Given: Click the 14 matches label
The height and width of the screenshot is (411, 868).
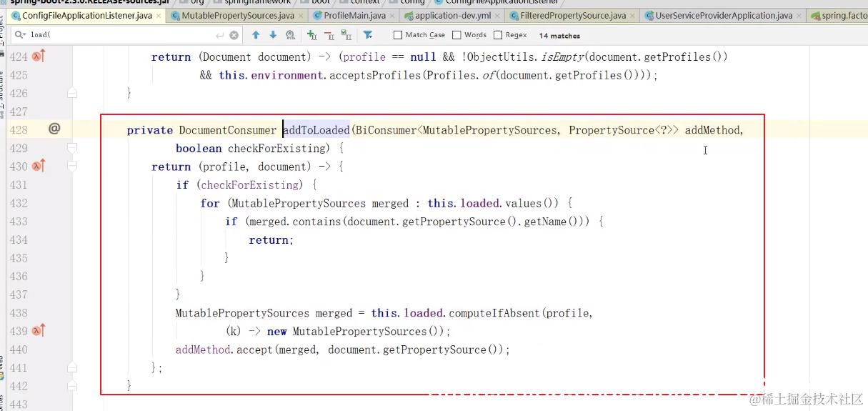Looking at the screenshot, I should (559, 35).
